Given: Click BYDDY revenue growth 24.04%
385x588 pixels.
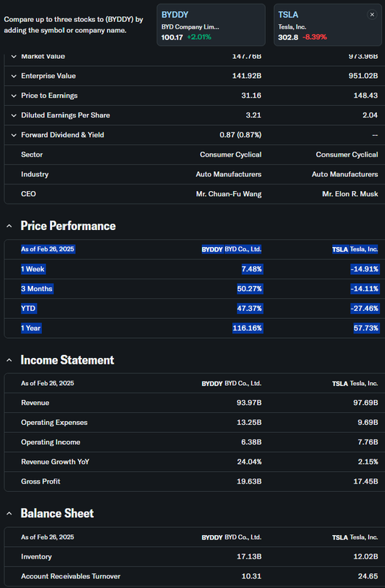Looking at the screenshot, I should coord(249,462).
